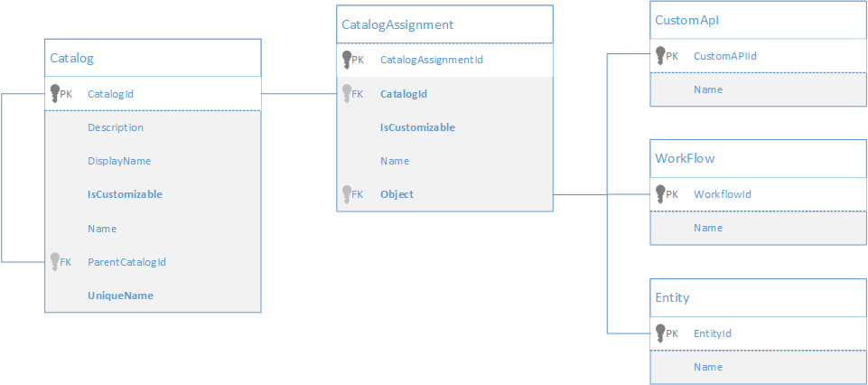
Task: Click the DisplayName attribute in Catalog
Action: [119, 161]
